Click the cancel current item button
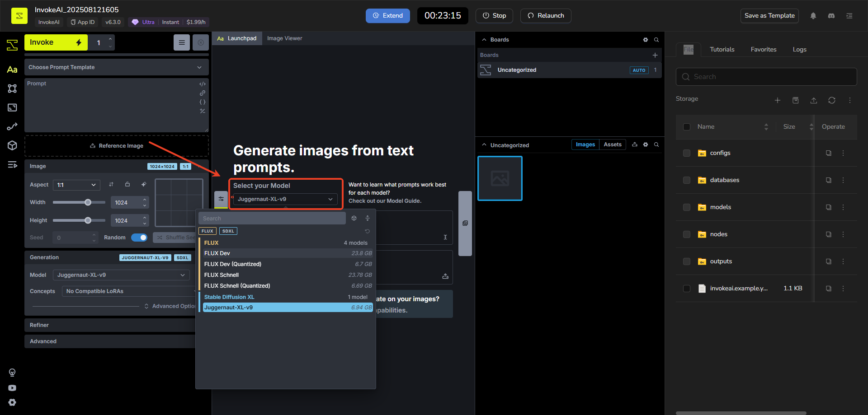The image size is (868, 415). pyautogui.click(x=201, y=42)
